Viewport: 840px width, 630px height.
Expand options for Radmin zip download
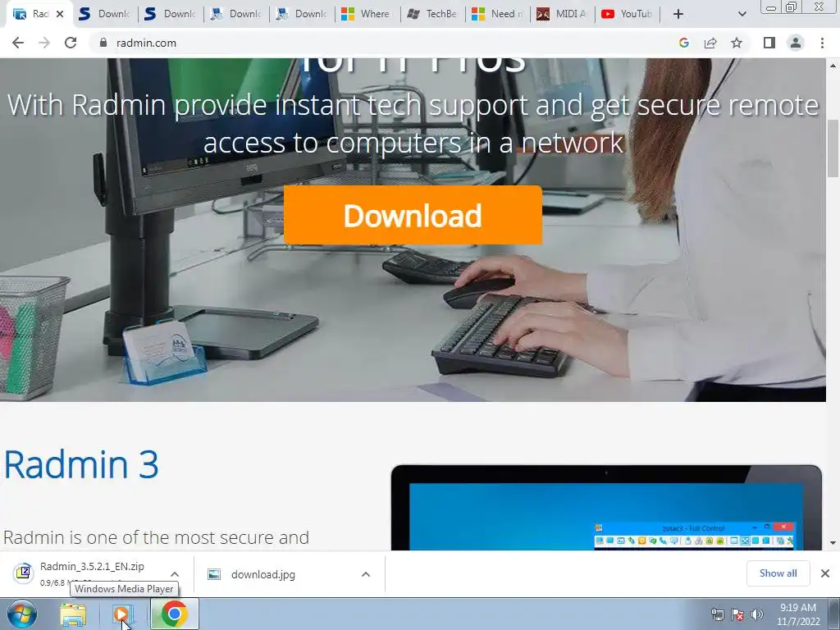[x=175, y=574]
